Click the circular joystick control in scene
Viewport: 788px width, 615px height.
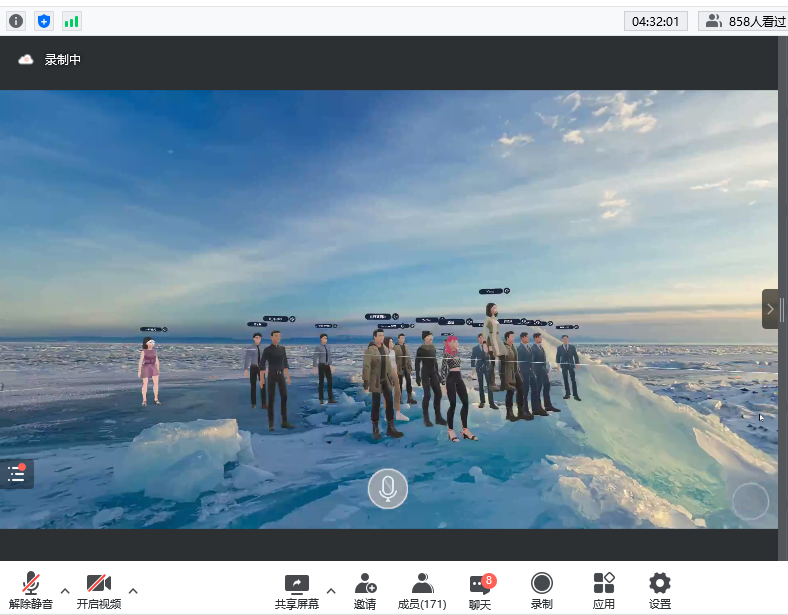pyautogui.click(x=750, y=501)
